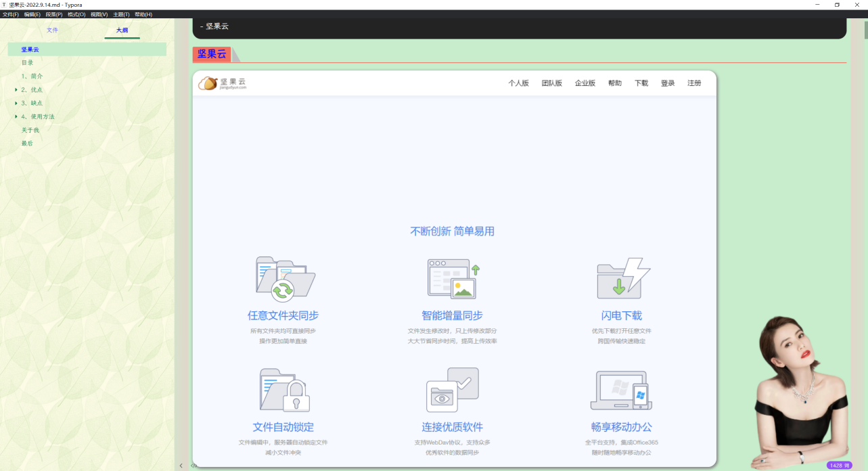Open the 文件(F) menu in the menu bar
Viewport: 868px width, 471px height.
tap(11, 14)
